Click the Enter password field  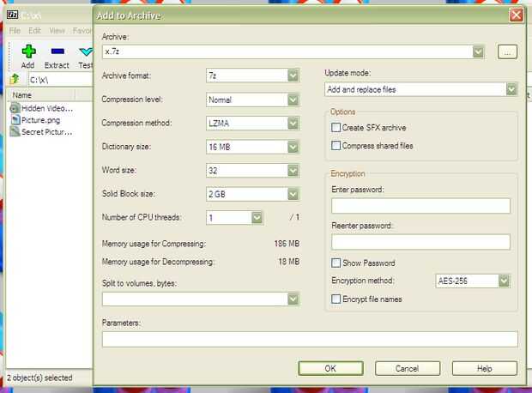coord(420,206)
